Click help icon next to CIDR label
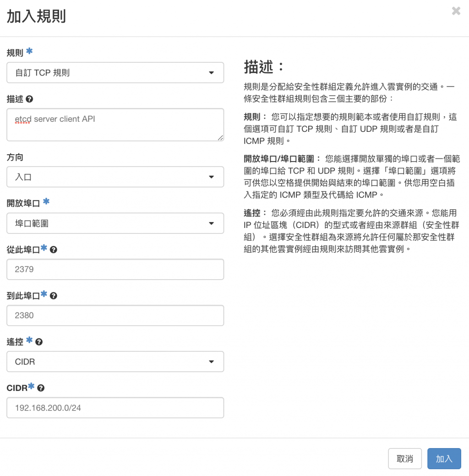This screenshot has width=469, height=476. (x=41, y=388)
